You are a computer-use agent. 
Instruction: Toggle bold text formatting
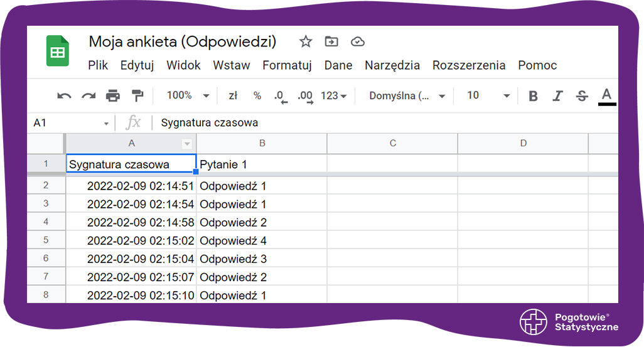click(534, 96)
